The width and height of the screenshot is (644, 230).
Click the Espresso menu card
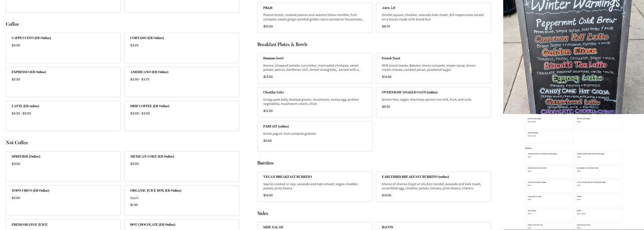click(x=63, y=82)
